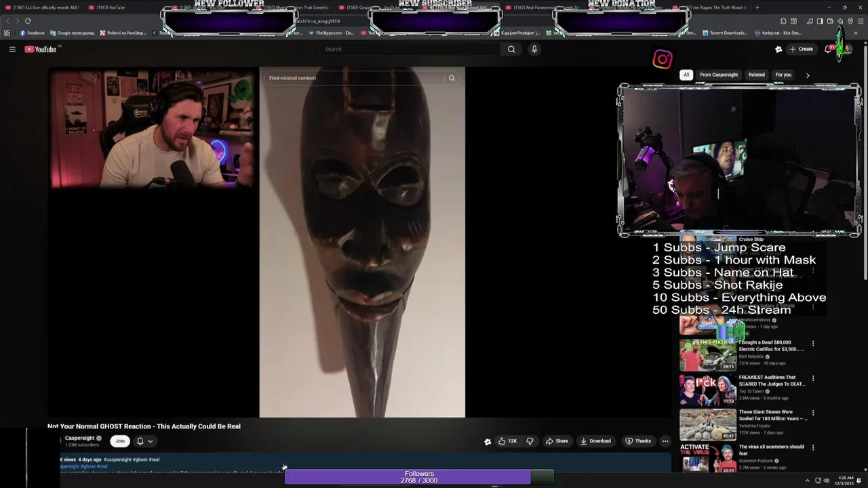The image size is (868, 488).
Task: Open FREAKIEST Auditions video thumbnail
Action: [708, 389]
